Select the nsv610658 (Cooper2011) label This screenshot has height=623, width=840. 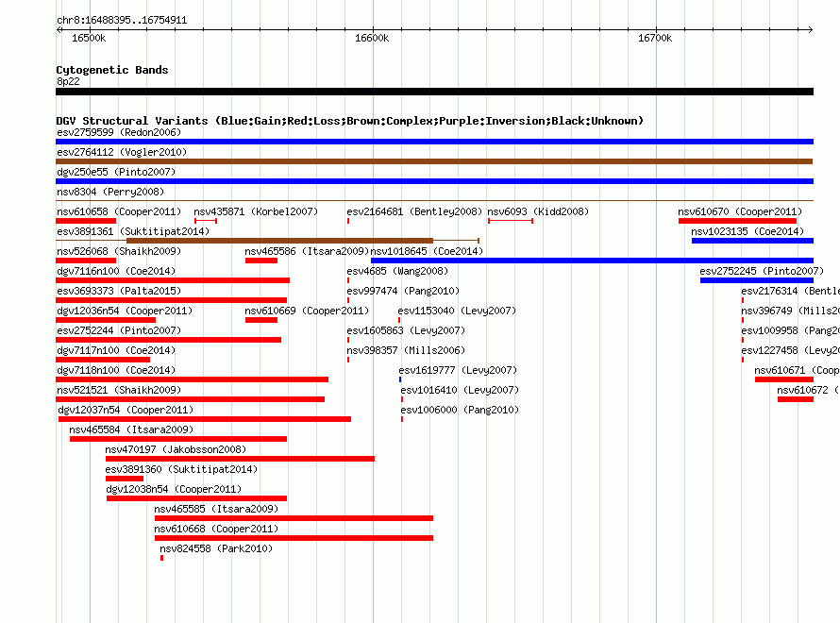click(119, 211)
